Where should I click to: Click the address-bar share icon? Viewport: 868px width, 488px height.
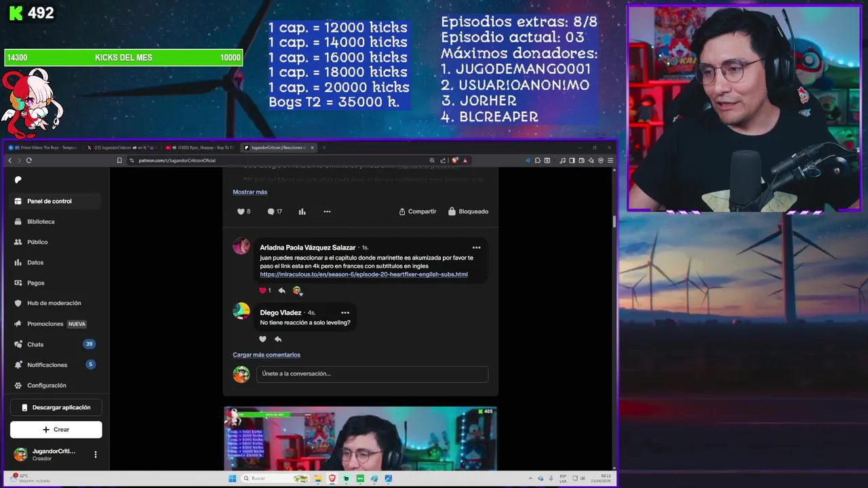[x=443, y=161]
